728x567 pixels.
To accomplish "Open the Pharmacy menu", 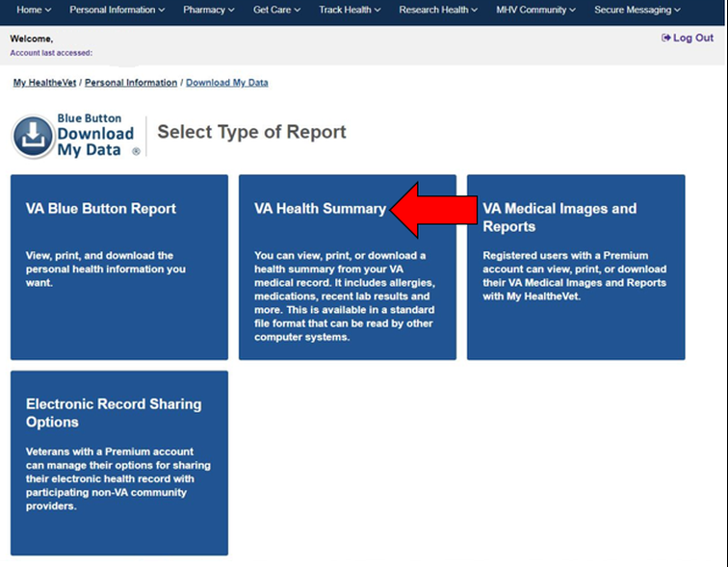I will (208, 10).
